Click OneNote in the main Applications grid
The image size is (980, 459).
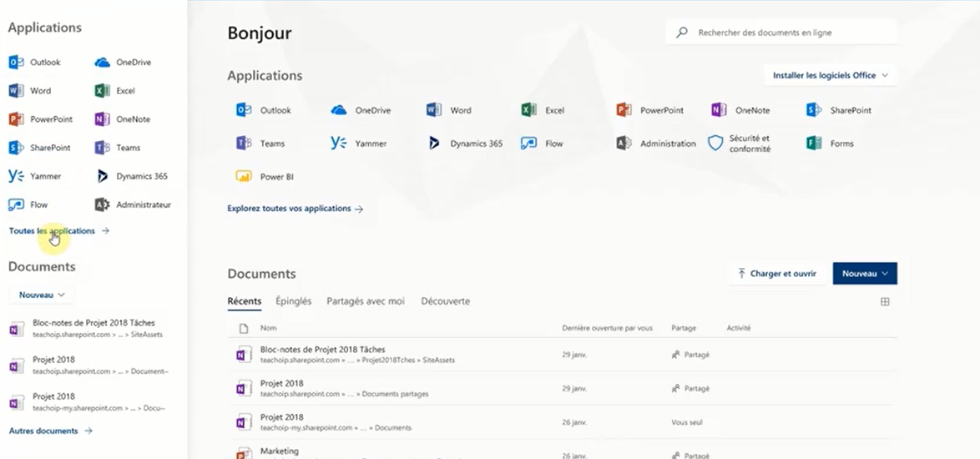point(740,110)
